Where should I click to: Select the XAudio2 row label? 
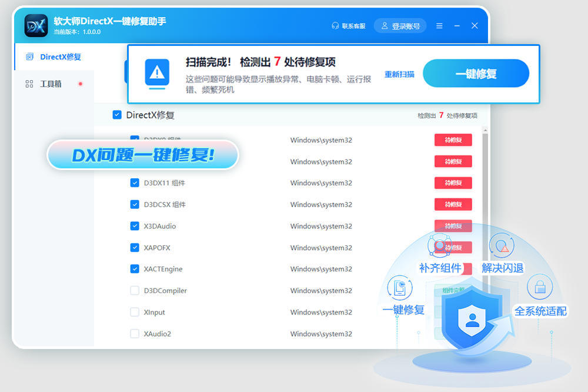157,333
